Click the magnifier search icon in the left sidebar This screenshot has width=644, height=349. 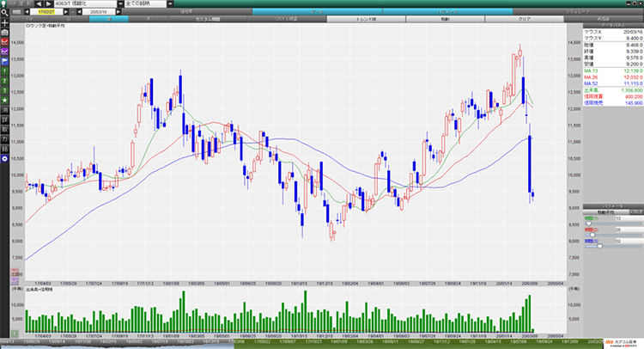[5, 13]
